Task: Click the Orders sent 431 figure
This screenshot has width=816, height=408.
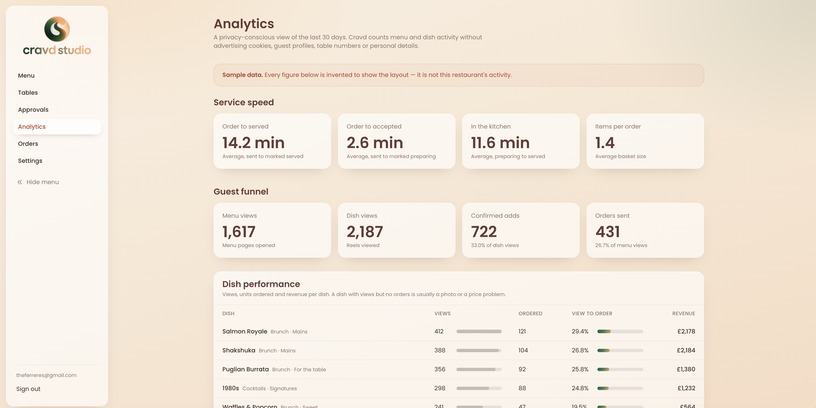Action: coord(607,232)
